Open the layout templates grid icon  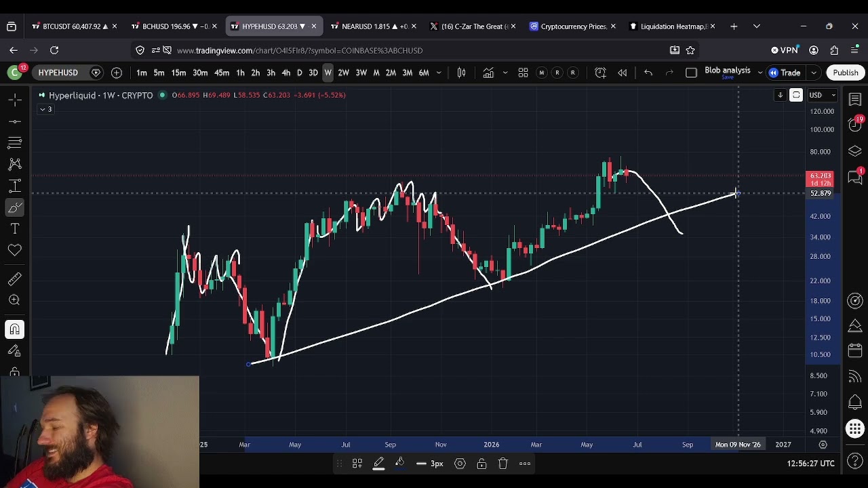tap(523, 73)
